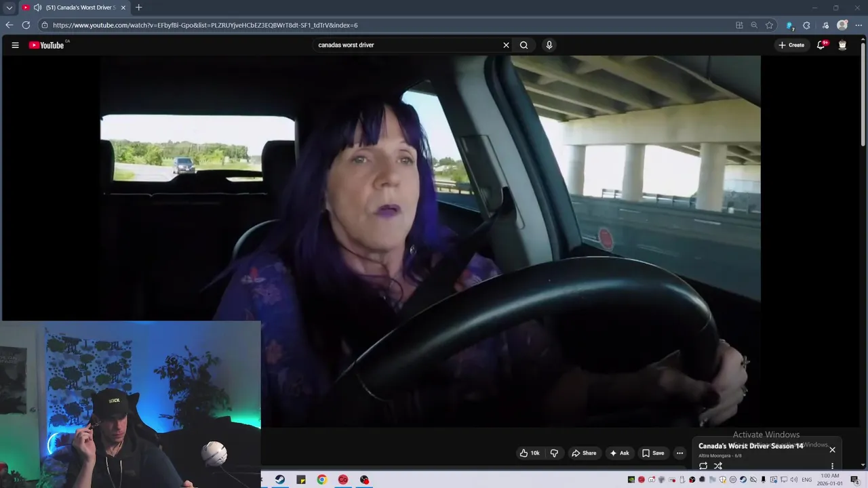Open the tab search dropdown arrow
The image size is (868, 488).
click(9, 7)
